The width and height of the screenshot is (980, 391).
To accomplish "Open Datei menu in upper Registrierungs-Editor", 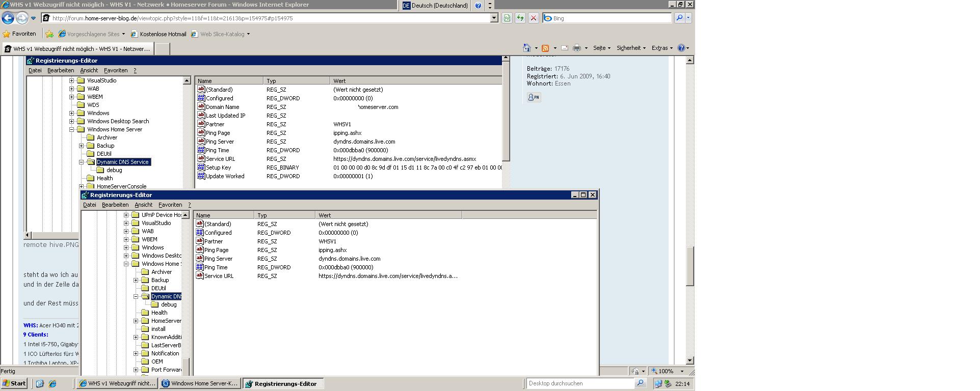I will point(35,70).
